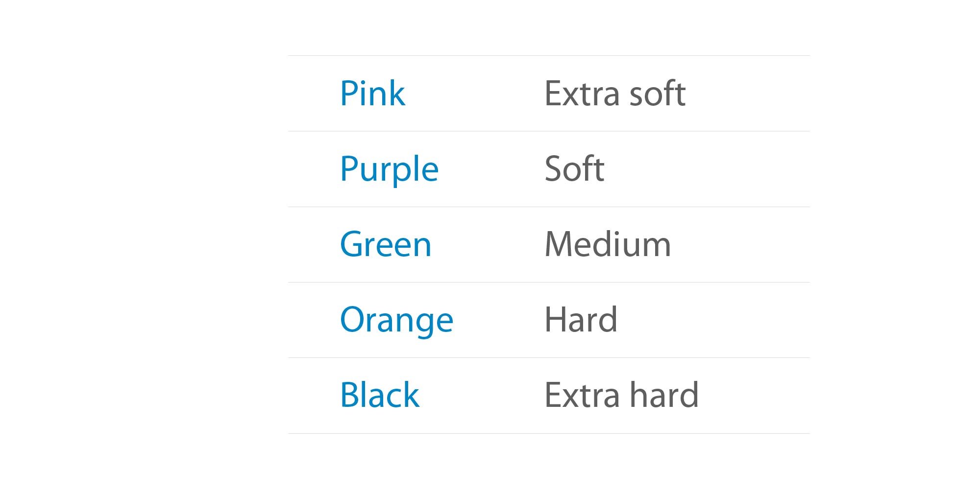Image resolution: width=980 pixels, height=495 pixels.
Task: Click the word soft in Extra soft
Action: (657, 93)
